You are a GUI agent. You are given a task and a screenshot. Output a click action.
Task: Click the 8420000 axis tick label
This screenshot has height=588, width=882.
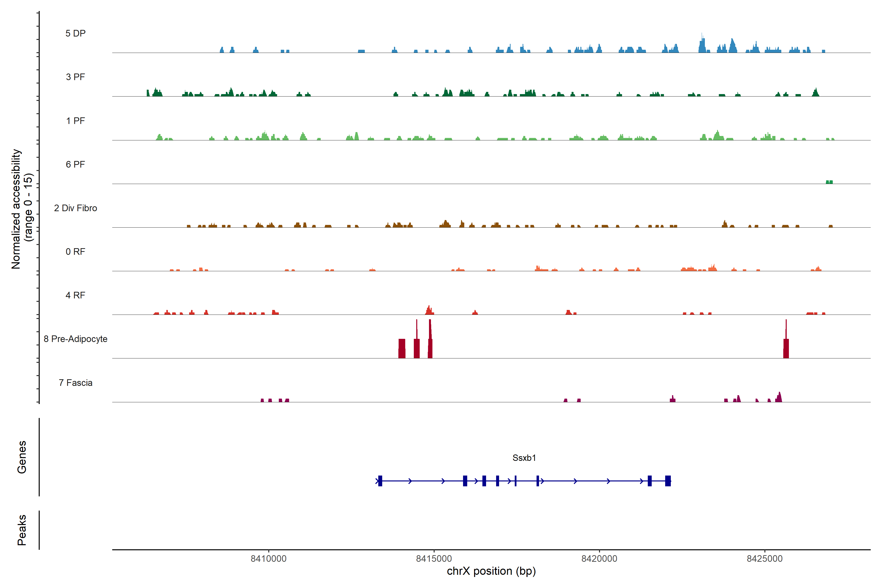pyautogui.click(x=599, y=558)
